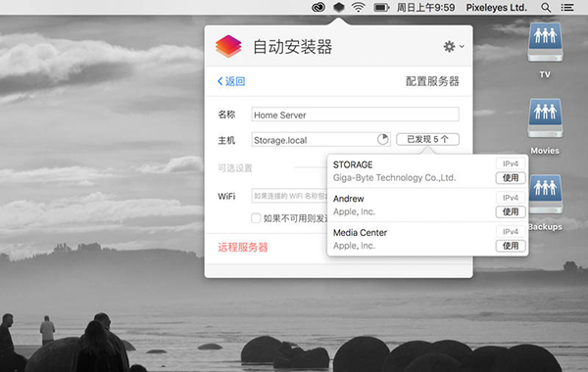The height and width of the screenshot is (372, 588).
Task: Use the Media Center host via 使用
Action: point(511,246)
